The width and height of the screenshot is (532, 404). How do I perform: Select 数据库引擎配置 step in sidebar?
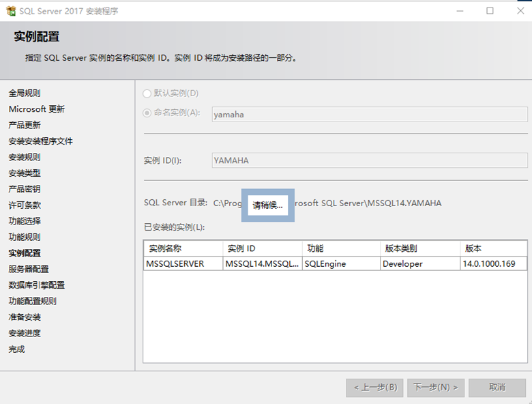[x=37, y=285]
